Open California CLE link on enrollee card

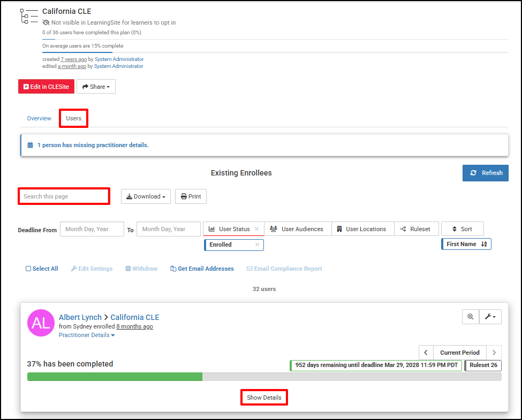click(x=135, y=317)
